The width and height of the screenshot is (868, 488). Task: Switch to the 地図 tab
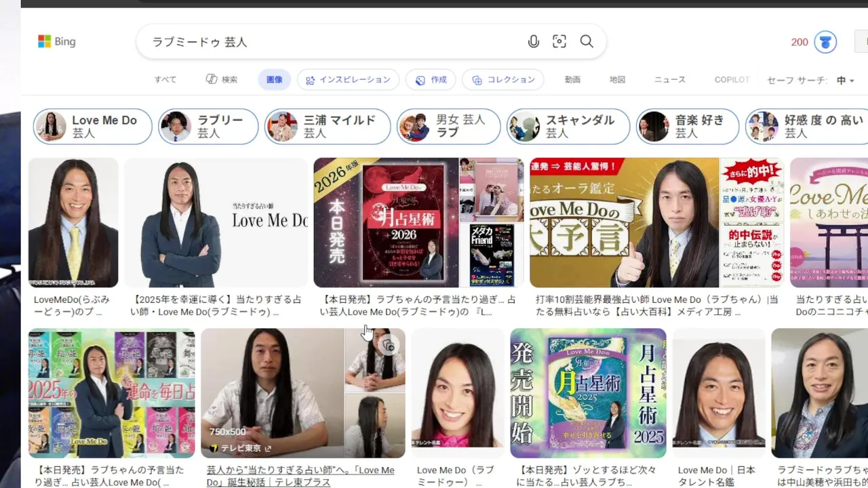point(617,79)
